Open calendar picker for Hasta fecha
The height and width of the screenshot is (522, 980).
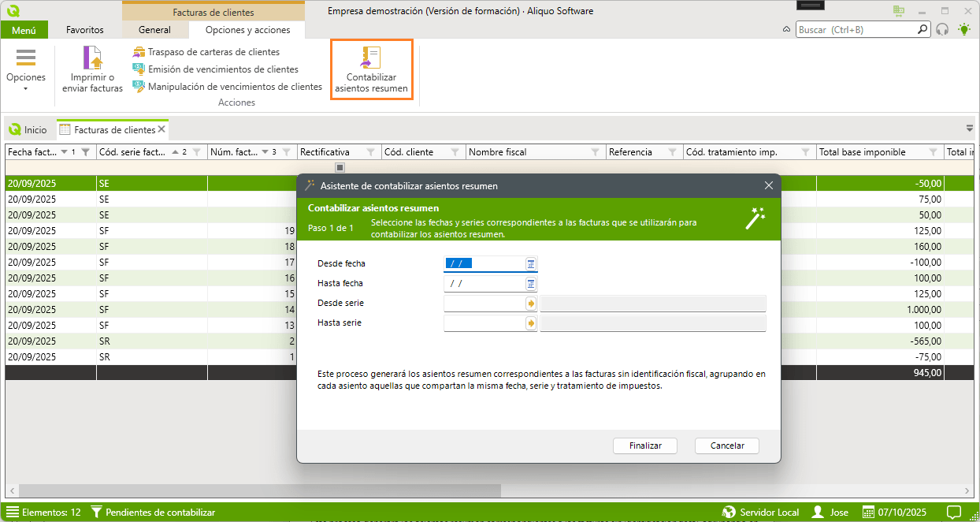tap(531, 284)
